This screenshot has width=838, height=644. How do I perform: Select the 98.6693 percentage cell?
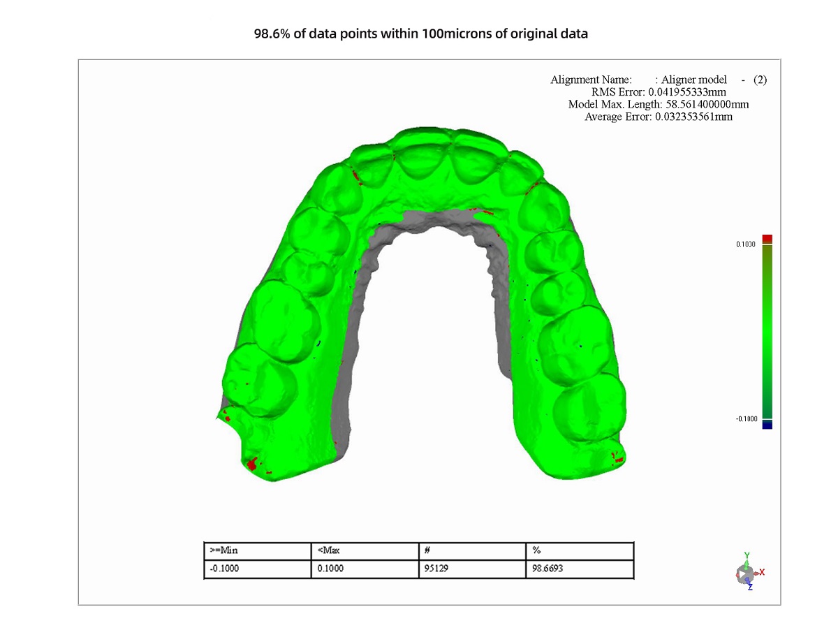[547, 569]
